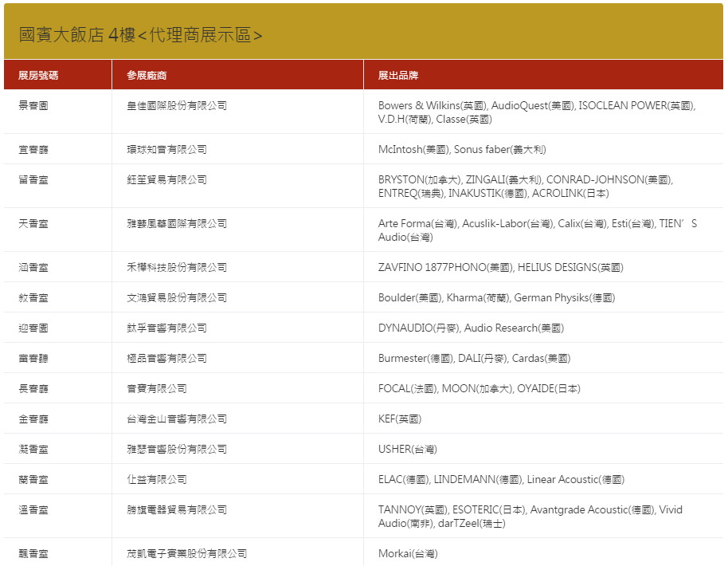This screenshot has height=566, width=728.
Task: Click the Burmester, DALI, Cardas brands cell
Action: coord(544,358)
